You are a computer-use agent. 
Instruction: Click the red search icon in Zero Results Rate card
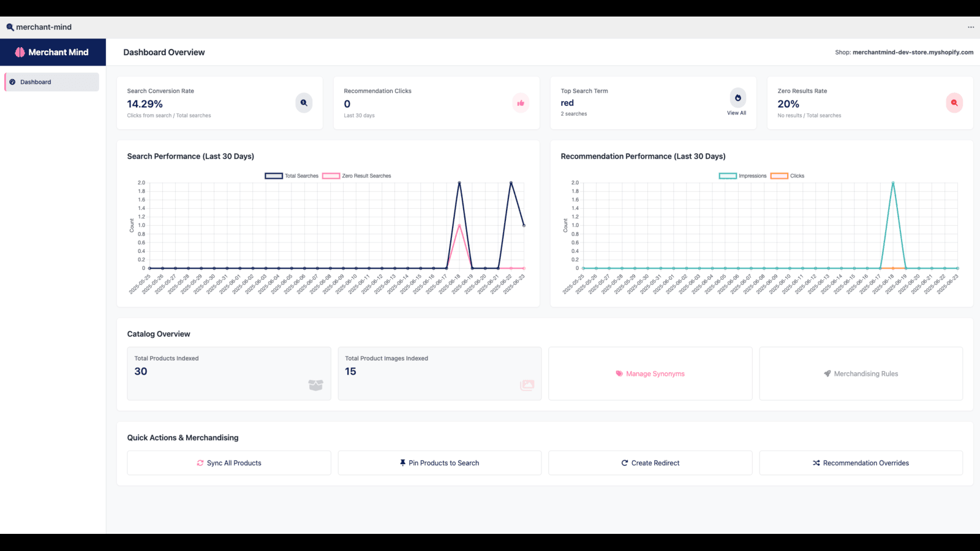[954, 103]
